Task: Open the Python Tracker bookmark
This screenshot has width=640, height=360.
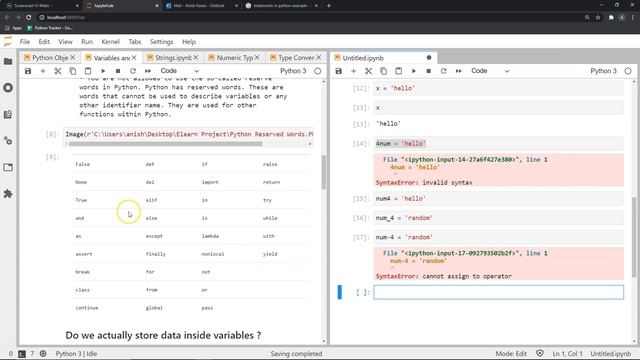Action: click(x=50, y=28)
